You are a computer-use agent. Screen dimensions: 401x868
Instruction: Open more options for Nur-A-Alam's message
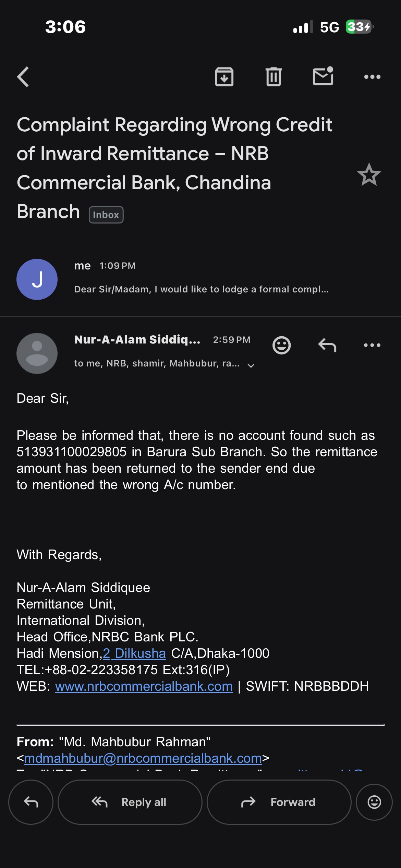[x=372, y=345]
